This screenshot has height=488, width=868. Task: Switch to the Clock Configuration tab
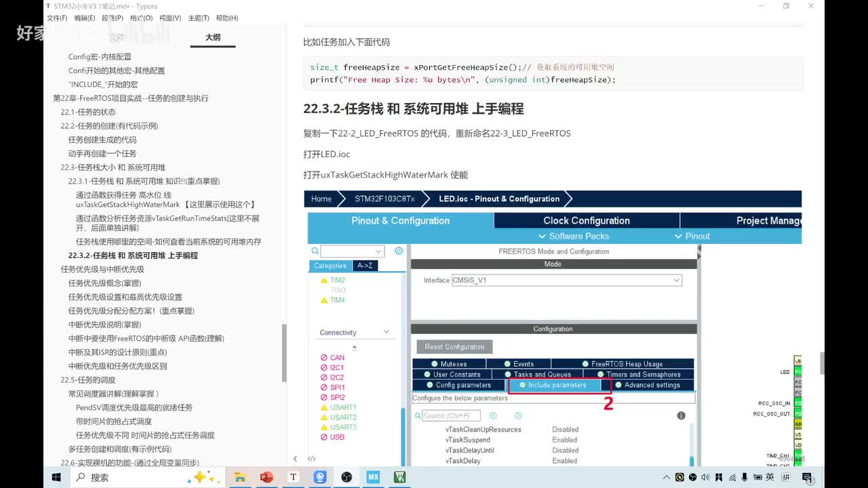[587, 220]
